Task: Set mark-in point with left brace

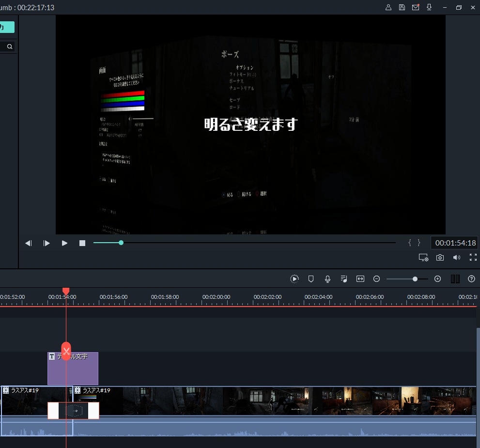Action: click(410, 243)
